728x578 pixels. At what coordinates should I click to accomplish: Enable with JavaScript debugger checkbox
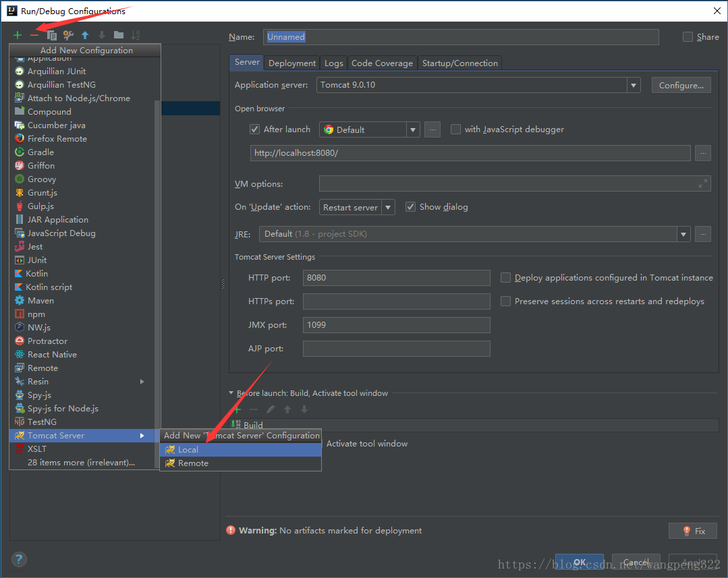tap(455, 129)
